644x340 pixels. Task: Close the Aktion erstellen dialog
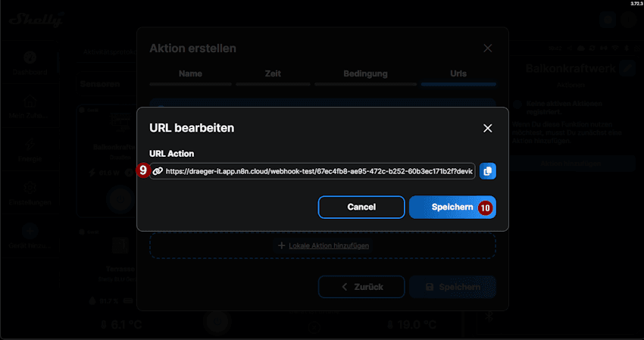(487, 48)
